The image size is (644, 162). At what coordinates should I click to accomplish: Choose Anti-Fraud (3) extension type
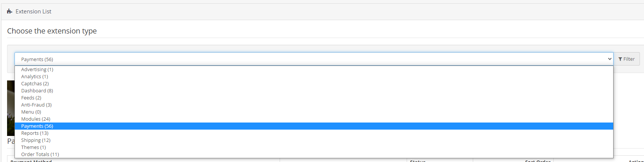point(36,105)
